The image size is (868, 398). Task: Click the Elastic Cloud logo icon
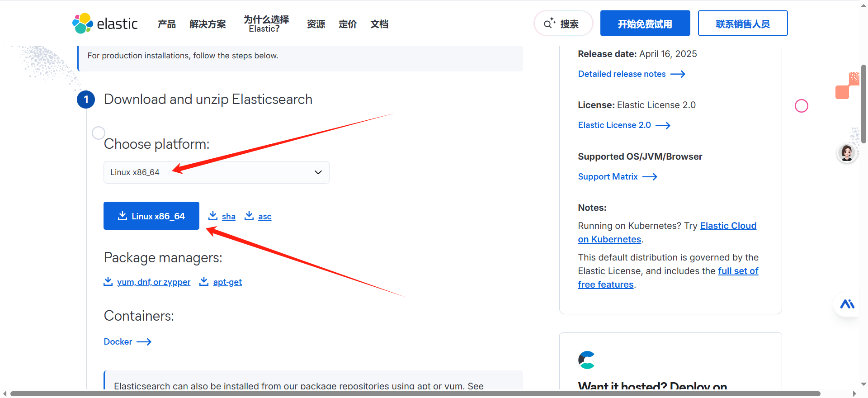[x=586, y=360]
